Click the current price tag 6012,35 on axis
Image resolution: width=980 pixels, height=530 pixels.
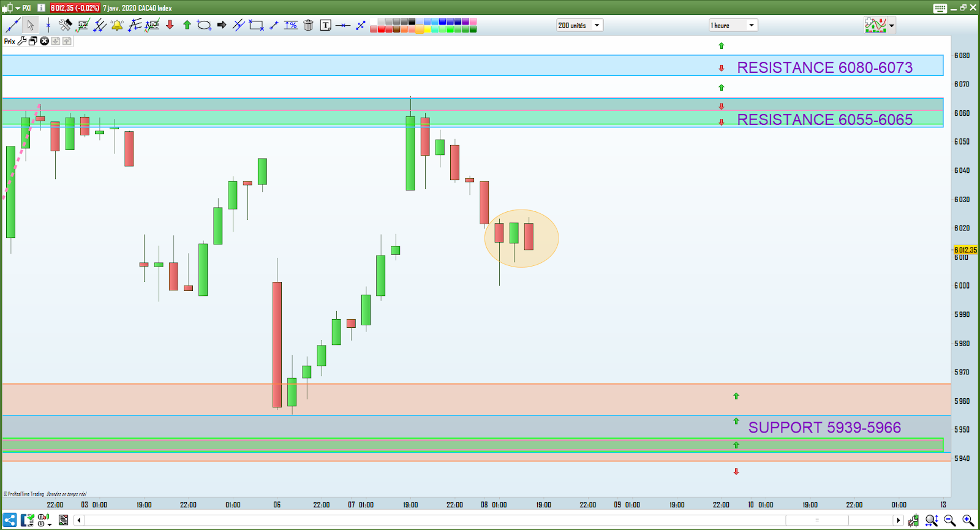tap(965, 250)
